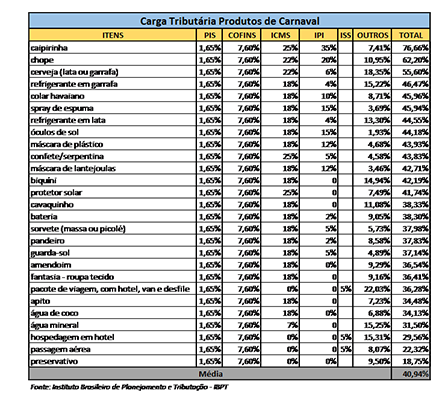The image size is (448, 393).
Task: Click the cerveja (lata ou garrafa) cell
Action: click(x=113, y=72)
